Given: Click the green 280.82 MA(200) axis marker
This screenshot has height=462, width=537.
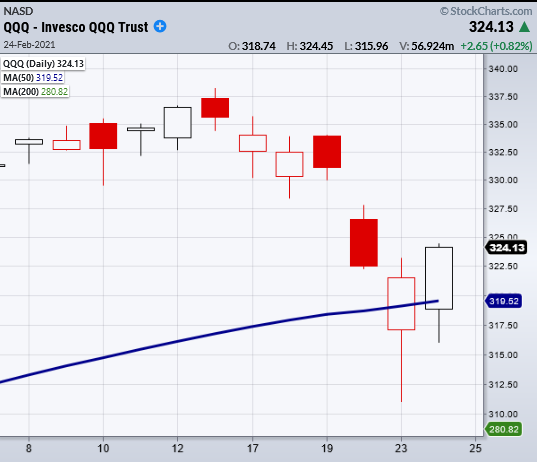Looking at the screenshot, I should pos(503,429).
